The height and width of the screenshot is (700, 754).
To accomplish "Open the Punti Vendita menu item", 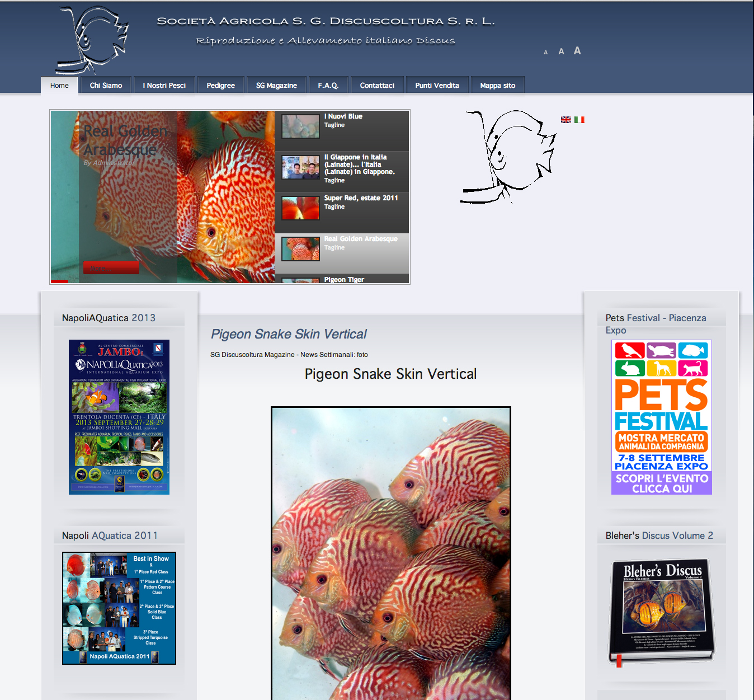I will coord(437,86).
